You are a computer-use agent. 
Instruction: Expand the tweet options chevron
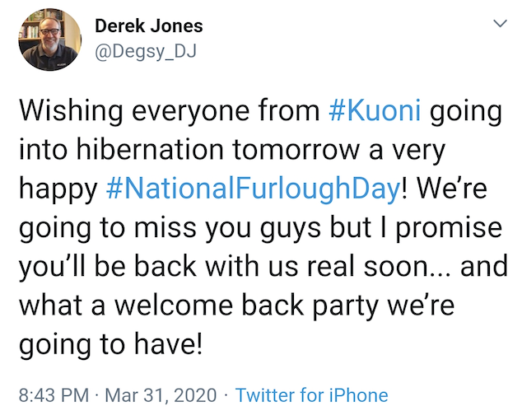pos(498,25)
